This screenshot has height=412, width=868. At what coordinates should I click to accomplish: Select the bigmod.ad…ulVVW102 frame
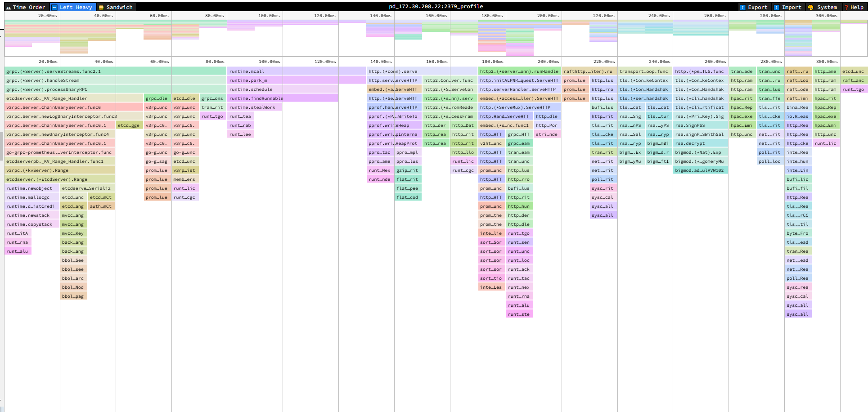coord(701,170)
